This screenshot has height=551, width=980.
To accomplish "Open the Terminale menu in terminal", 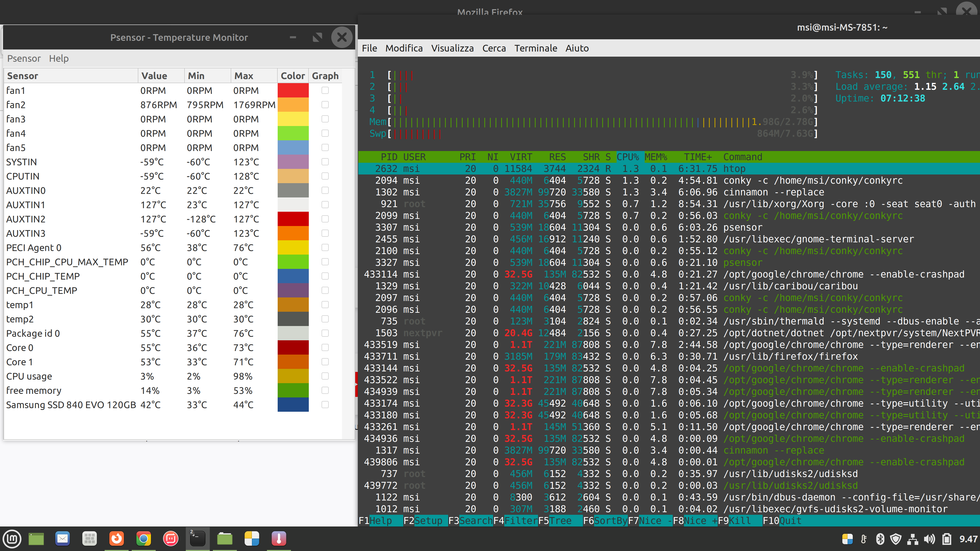I will pyautogui.click(x=535, y=48).
